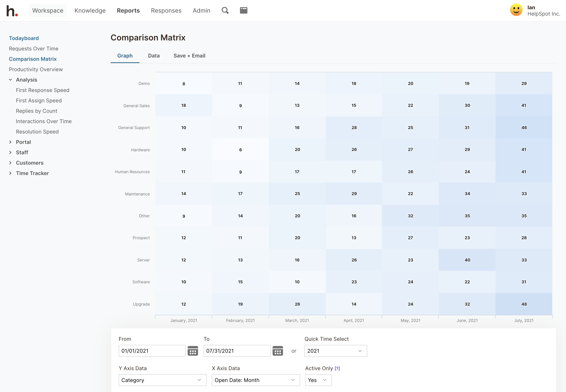
Task: Click the search magnifier icon
Action: click(225, 10)
